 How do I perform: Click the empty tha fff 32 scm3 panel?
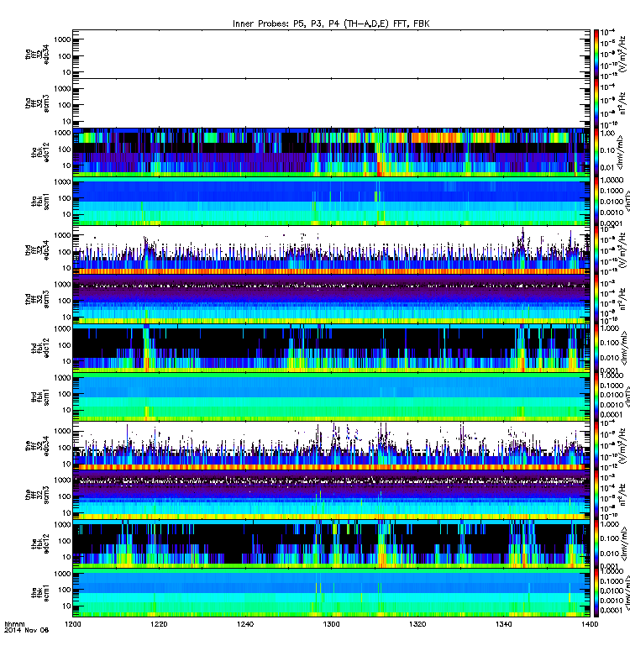point(331,102)
